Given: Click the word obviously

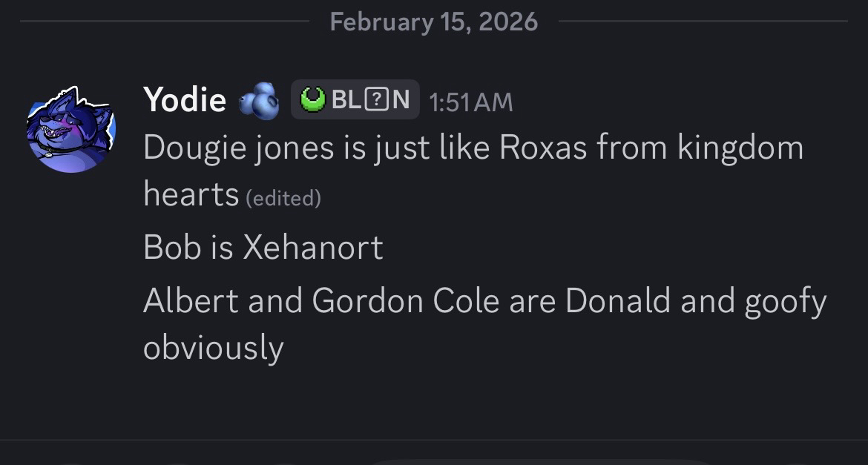Looking at the screenshot, I should point(213,347).
